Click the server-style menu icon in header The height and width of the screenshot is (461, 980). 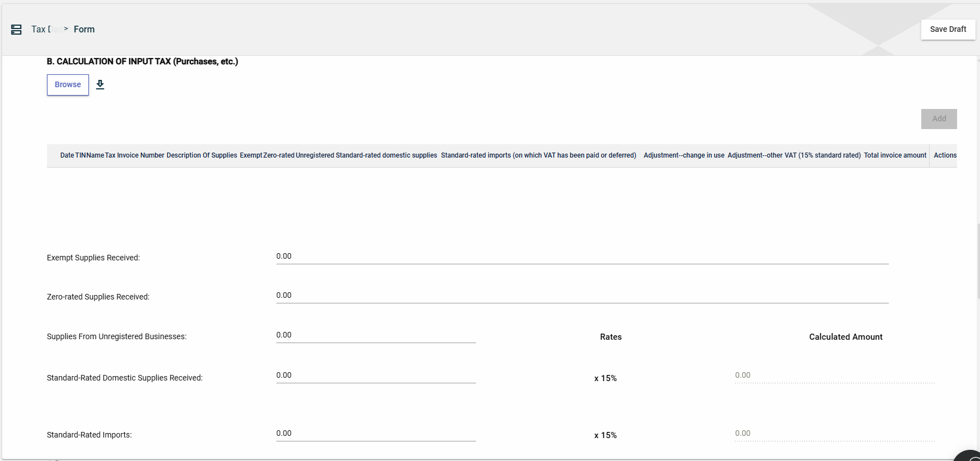[16, 30]
